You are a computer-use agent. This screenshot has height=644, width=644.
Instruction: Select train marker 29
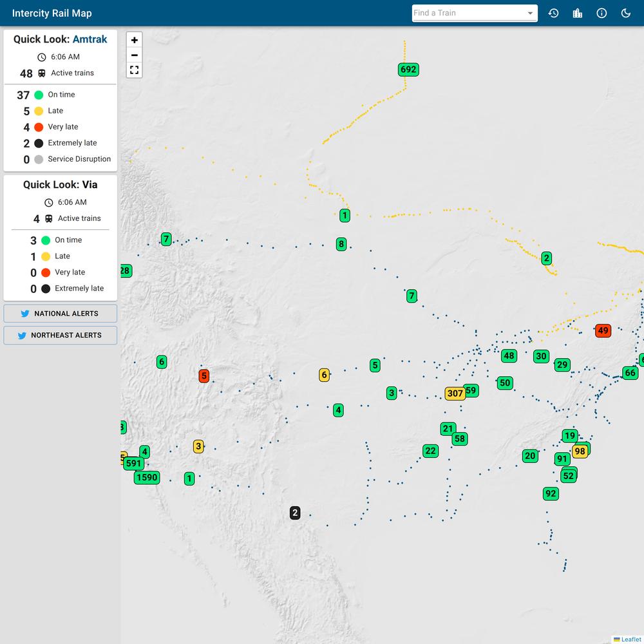click(x=562, y=365)
